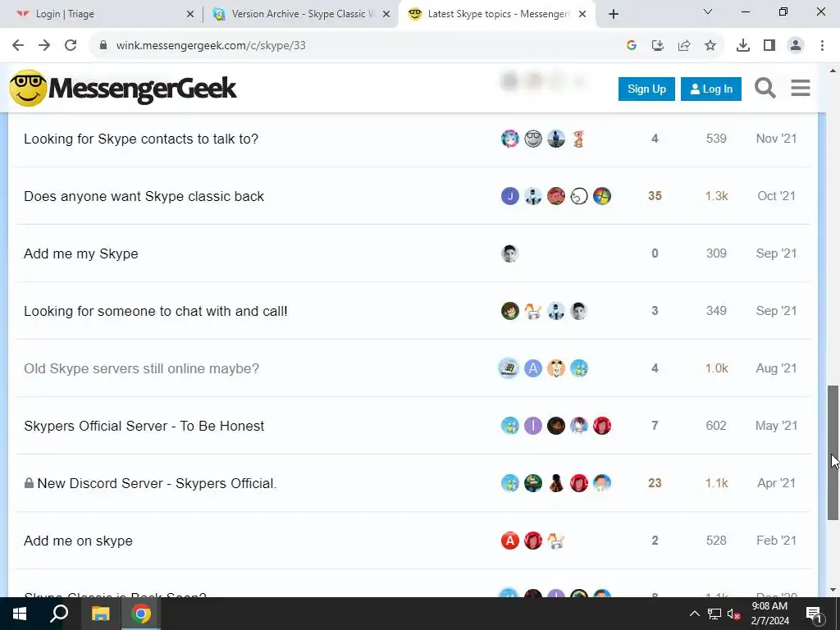This screenshot has height=630, width=840.
Task: Click the Log In button
Action: click(711, 89)
